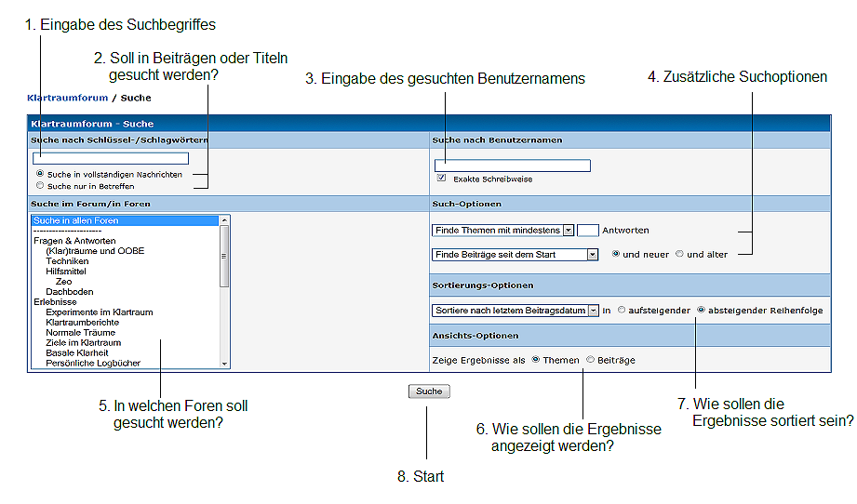Expand 'Finde Beiträge seit dem Start' dropdown
Image resolution: width=857 pixels, height=504 pixels.
point(515,254)
